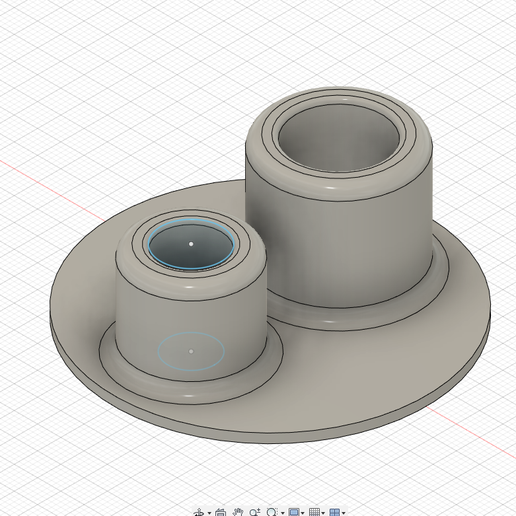Activate the Look At tool
This screenshot has height=516, width=516.
220,513
